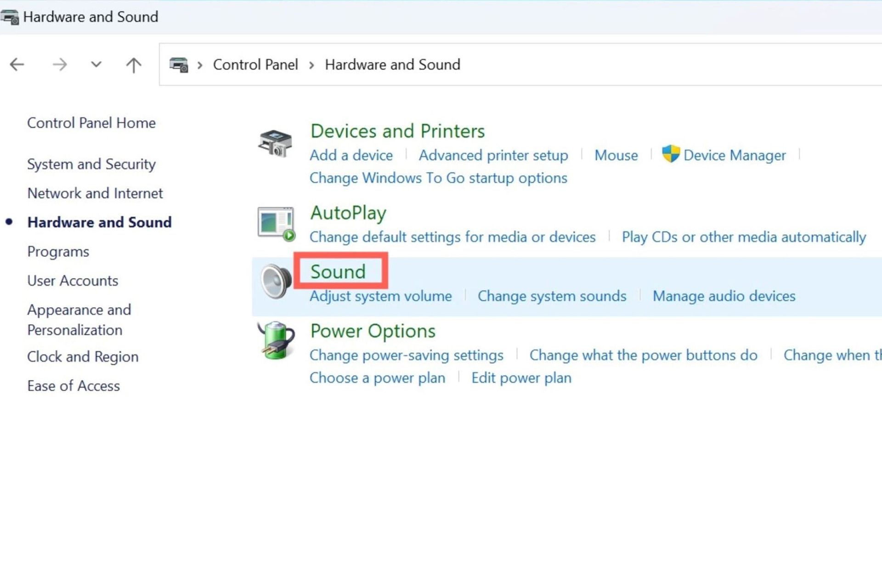Viewport: 882px width, 588px height.
Task: Click the back navigation arrow
Action: point(17,64)
